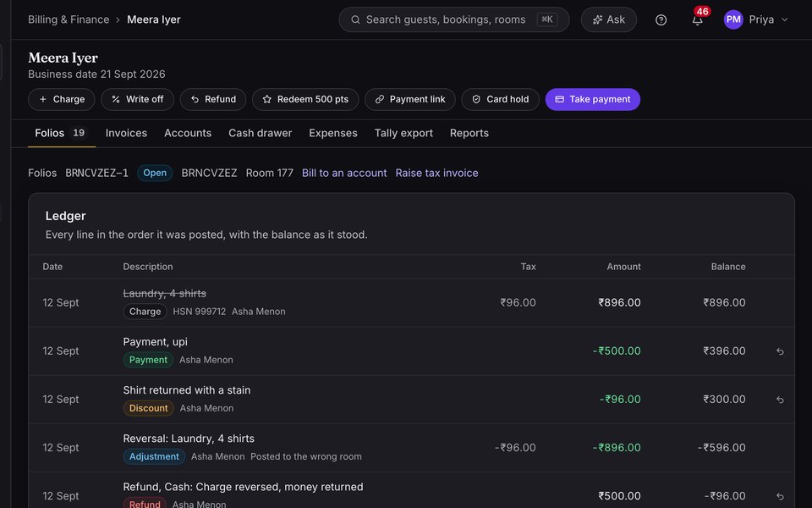
Task: Click the Ask assistant button
Action: pyautogui.click(x=608, y=19)
